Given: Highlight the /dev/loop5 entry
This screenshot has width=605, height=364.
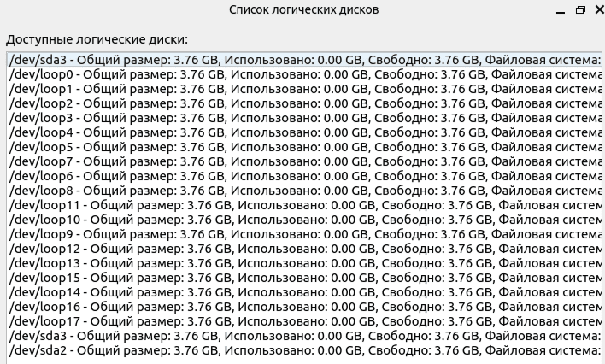Looking at the screenshot, I should coord(304,148).
